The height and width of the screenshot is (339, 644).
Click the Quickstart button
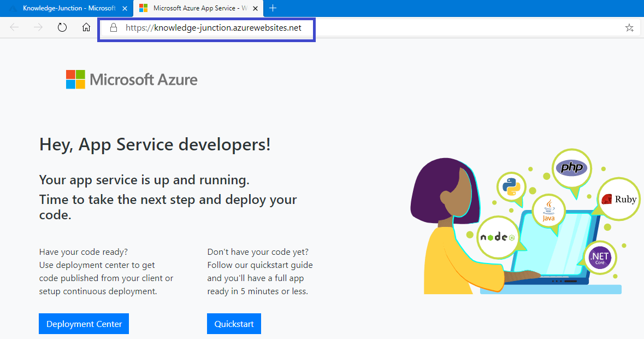coord(234,324)
